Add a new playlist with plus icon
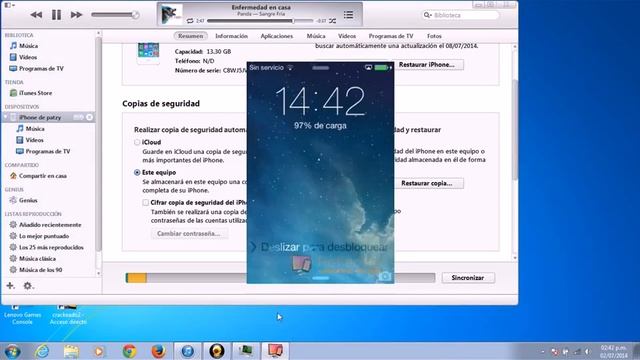This screenshot has width=640, height=360. click(x=10, y=286)
